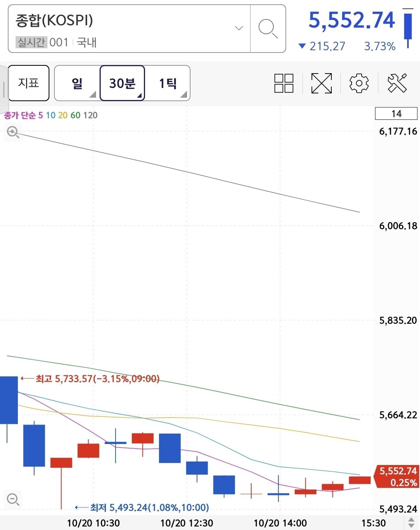Tap the 5,835.20 price axis label
This screenshot has width=420, height=530.
pos(398,320)
